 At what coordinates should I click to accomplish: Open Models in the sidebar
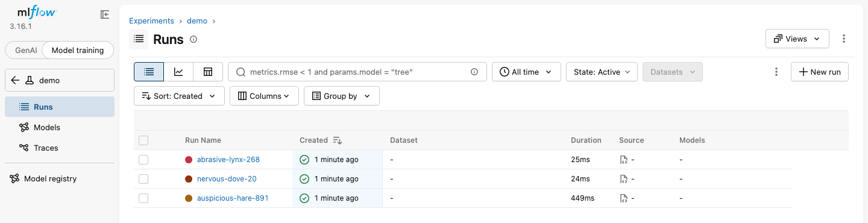(60, 127)
